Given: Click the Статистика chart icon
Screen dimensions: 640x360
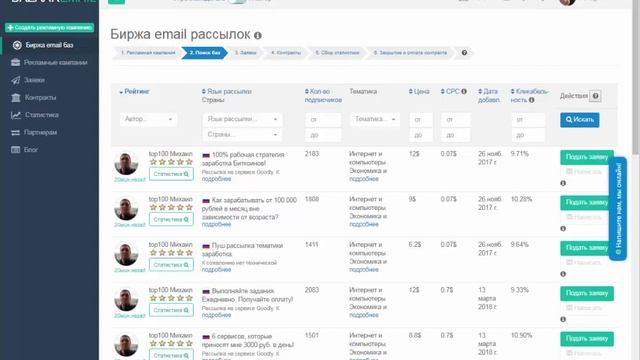Looking at the screenshot, I should coord(16,115).
